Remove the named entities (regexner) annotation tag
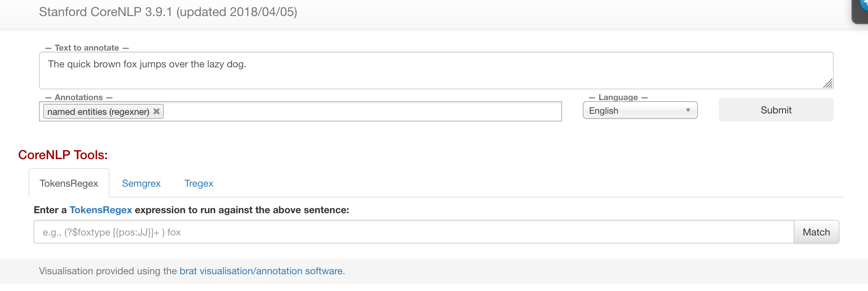 [x=157, y=111]
